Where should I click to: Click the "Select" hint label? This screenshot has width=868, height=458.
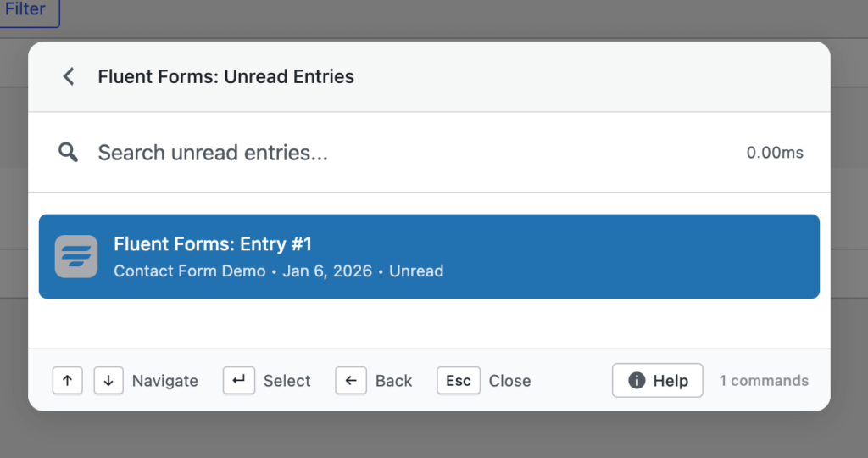coord(287,381)
